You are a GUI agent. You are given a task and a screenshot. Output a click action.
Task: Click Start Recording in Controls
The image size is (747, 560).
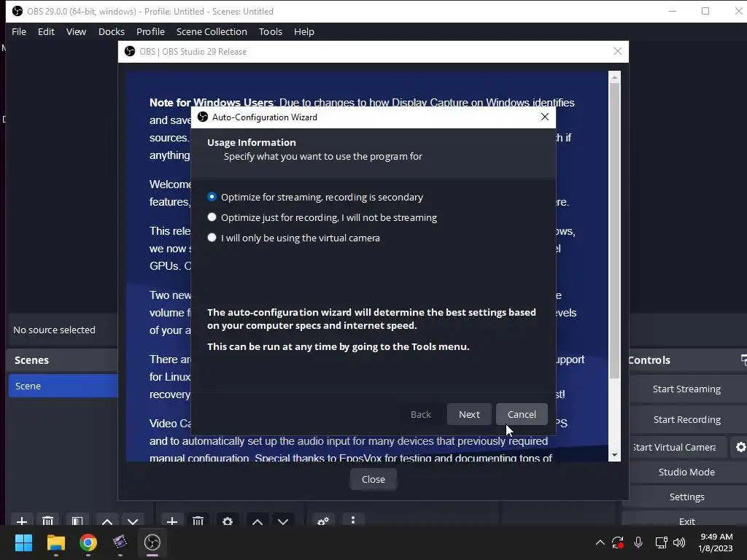click(686, 419)
